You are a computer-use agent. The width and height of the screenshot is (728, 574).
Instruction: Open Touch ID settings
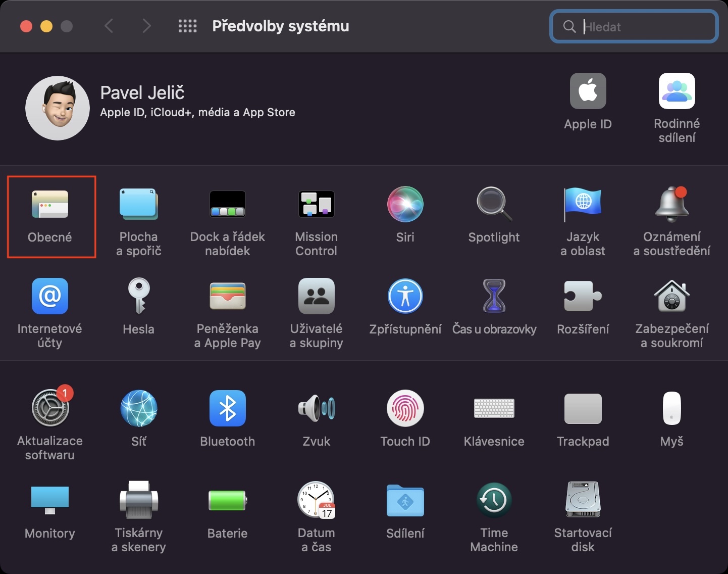[405, 419]
